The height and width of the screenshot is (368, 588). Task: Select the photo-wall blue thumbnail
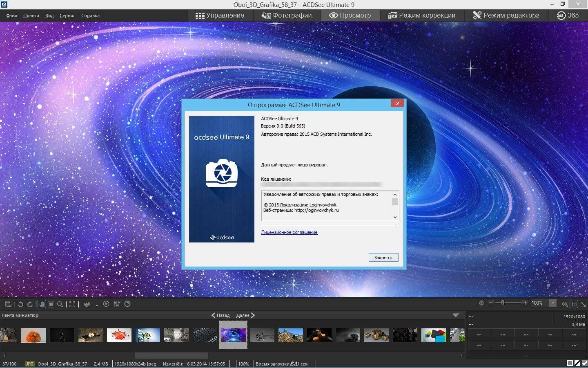point(148,335)
